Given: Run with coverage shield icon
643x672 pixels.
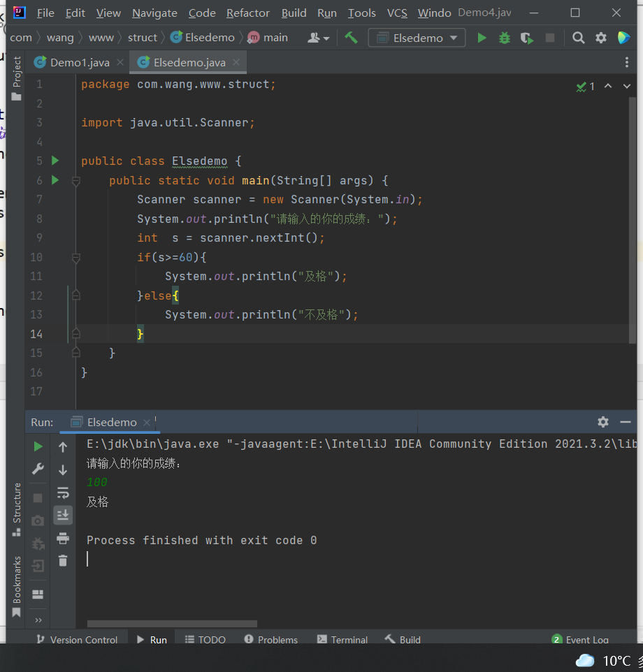Looking at the screenshot, I should click(527, 38).
